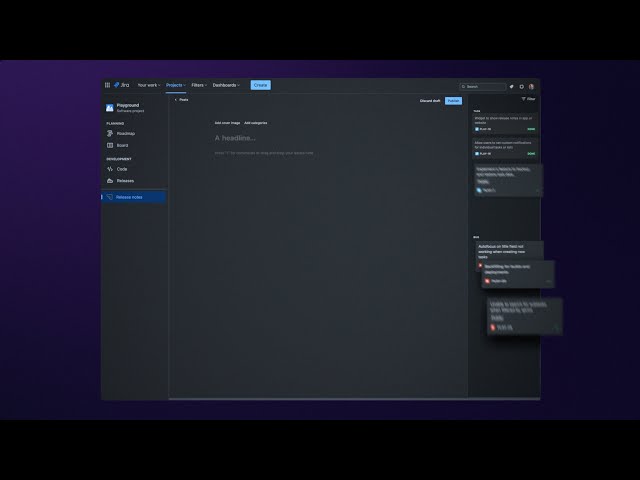Click the Jira logo
Viewport: 640px width, 480px height.
(122, 85)
